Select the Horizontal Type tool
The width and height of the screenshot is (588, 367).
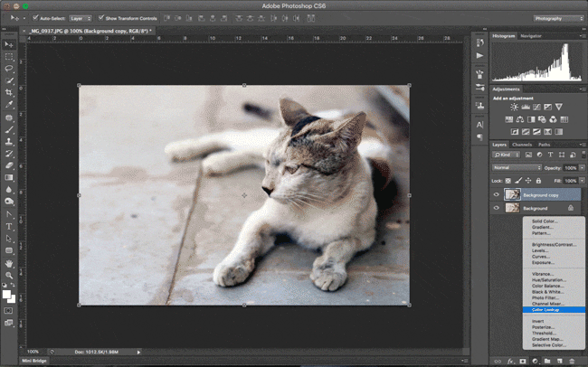click(x=9, y=227)
